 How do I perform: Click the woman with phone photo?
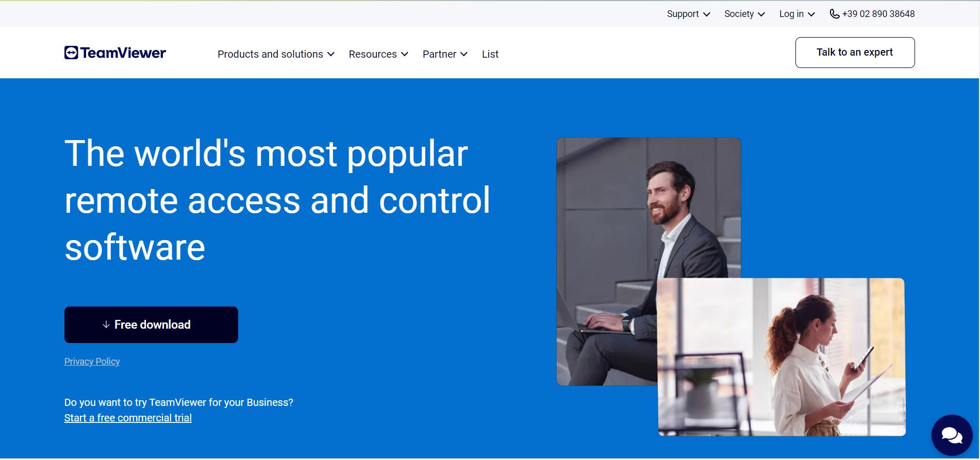(781, 357)
